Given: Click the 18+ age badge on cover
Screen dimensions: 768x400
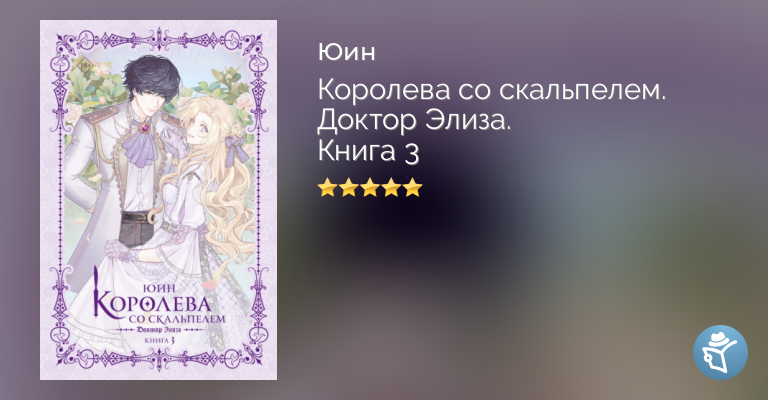Looking at the screenshot, I should (x=82, y=66).
